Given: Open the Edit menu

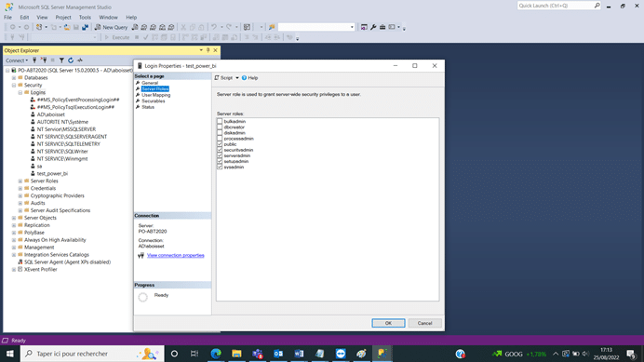Looking at the screenshot, I should (24, 18).
